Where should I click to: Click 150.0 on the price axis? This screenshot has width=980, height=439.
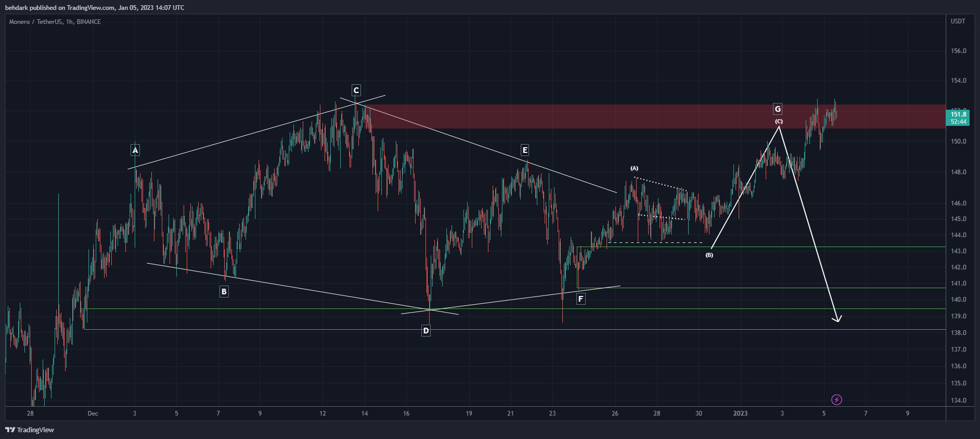958,141
